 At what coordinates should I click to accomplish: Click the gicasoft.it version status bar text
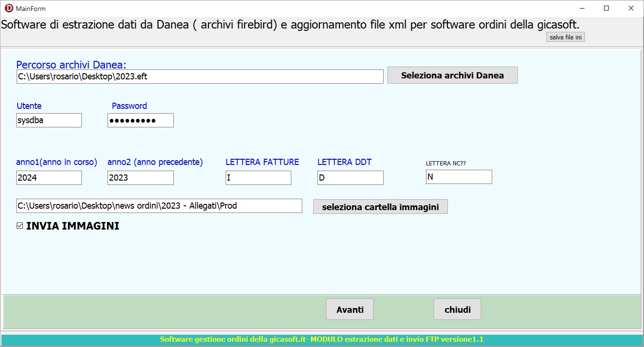point(322,339)
